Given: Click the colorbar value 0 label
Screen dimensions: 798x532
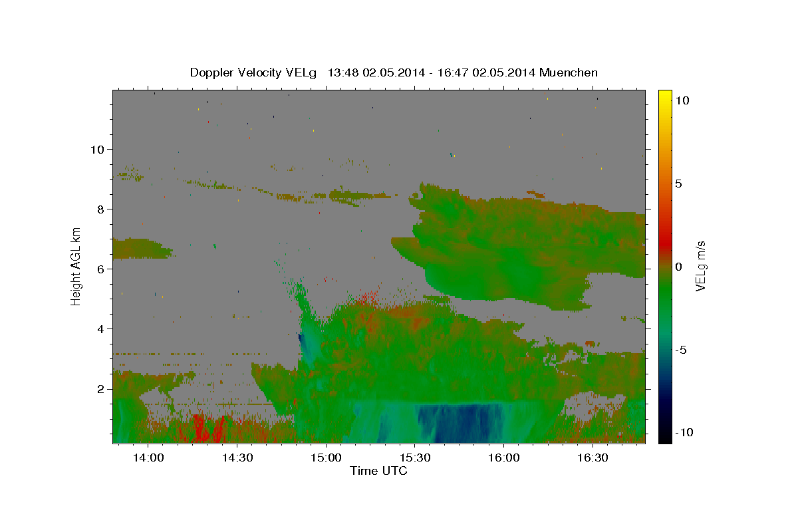Looking at the screenshot, I should coord(679,267).
